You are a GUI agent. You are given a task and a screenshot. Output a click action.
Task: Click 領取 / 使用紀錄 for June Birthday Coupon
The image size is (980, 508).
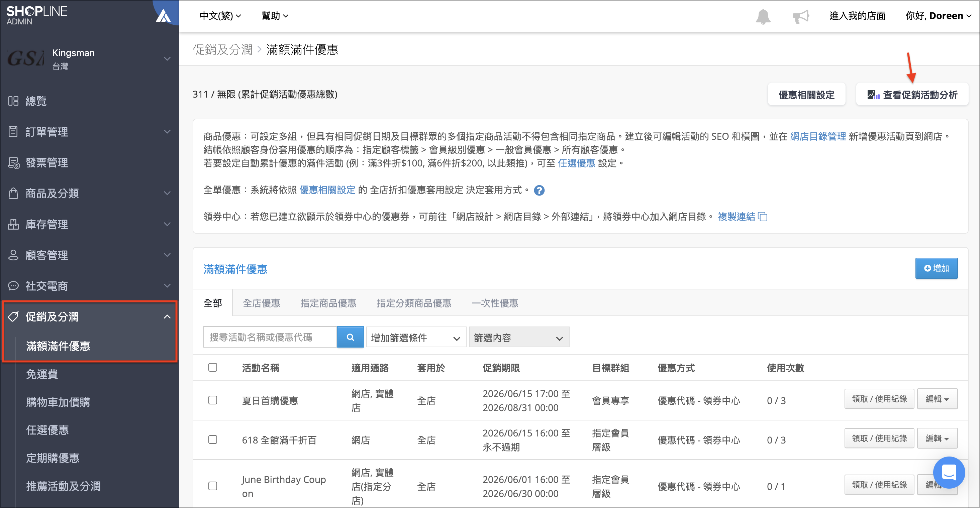coord(879,485)
